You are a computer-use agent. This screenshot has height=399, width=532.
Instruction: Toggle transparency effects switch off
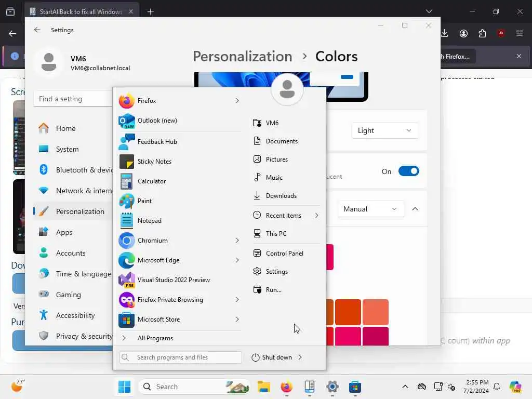point(408,171)
